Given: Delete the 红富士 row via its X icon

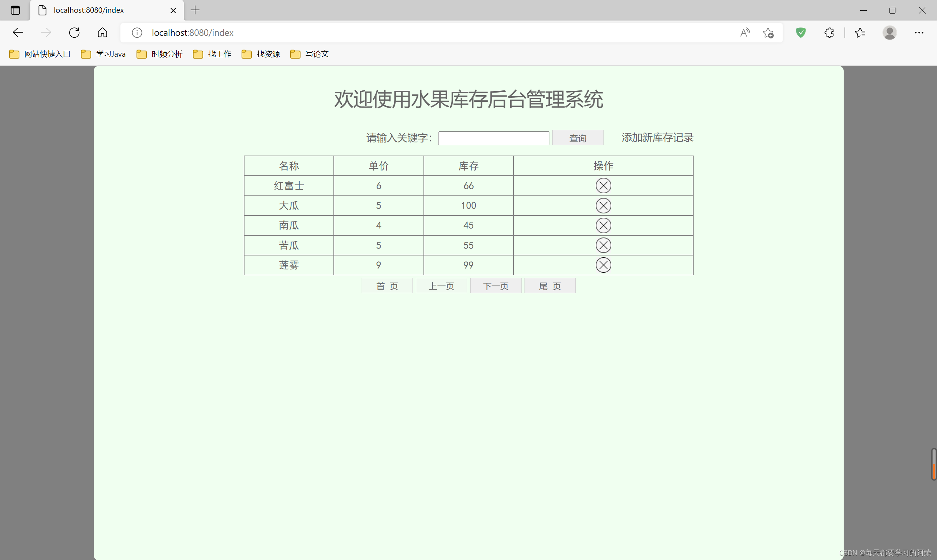Looking at the screenshot, I should click(603, 186).
